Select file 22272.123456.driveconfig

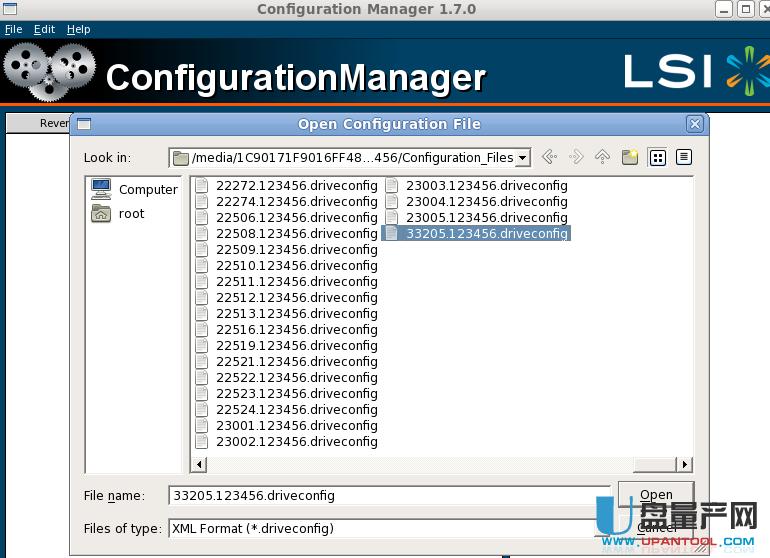pyautogui.click(x=295, y=185)
